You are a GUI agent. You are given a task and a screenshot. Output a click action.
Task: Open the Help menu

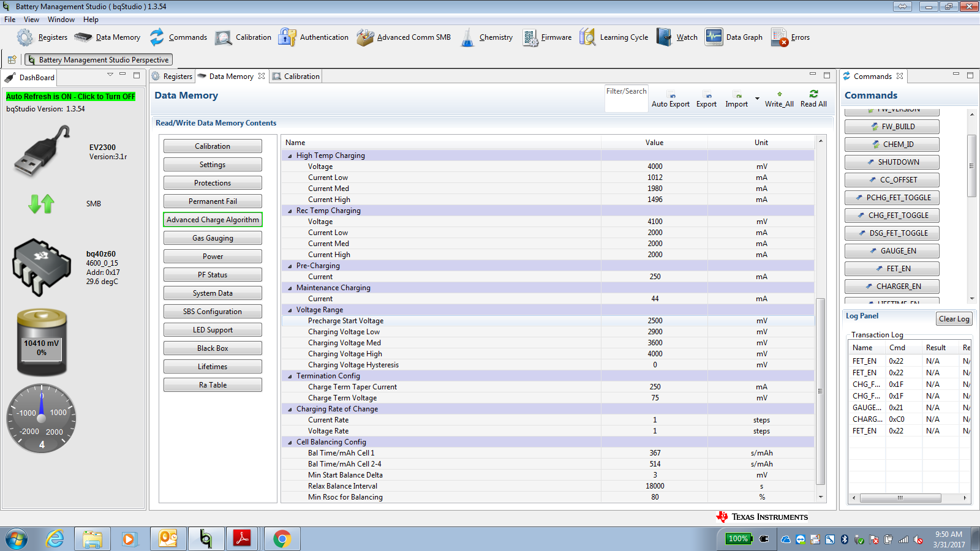[x=91, y=20]
